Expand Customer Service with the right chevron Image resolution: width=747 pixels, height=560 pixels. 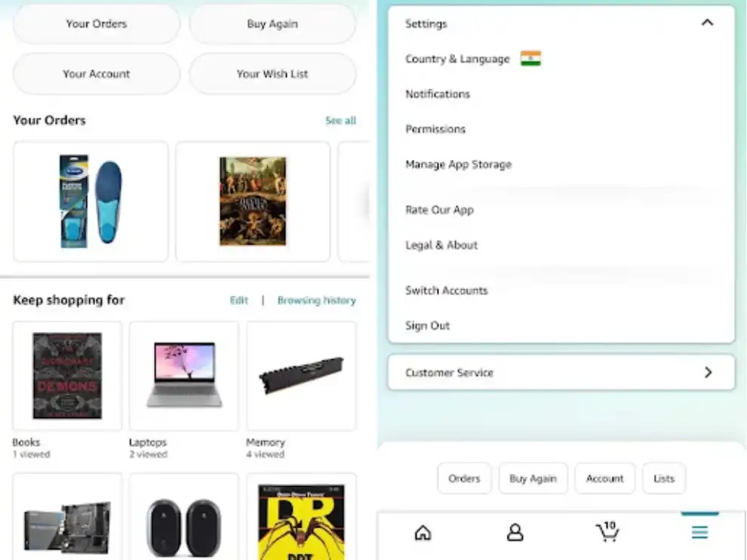(708, 372)
